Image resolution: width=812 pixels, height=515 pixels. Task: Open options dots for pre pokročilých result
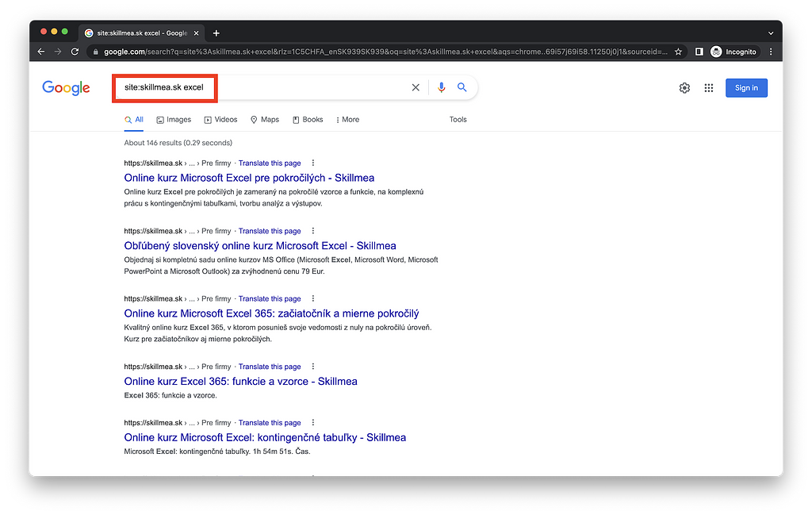pyautogui.click(x=312, y=163)
